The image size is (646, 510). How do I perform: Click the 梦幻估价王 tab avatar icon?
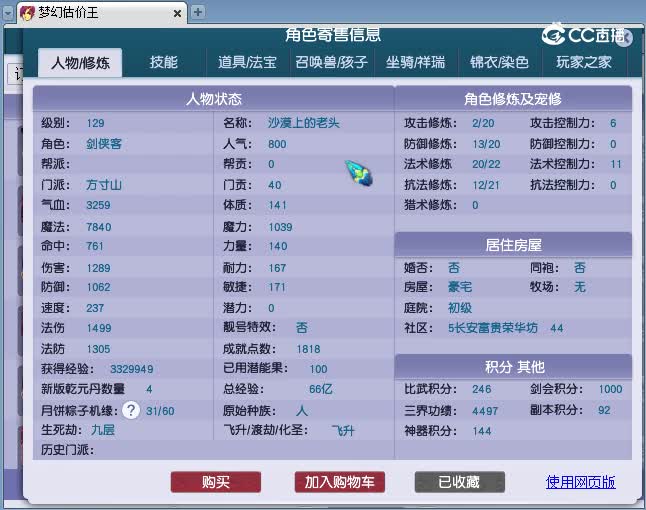(x=27, y=13)
